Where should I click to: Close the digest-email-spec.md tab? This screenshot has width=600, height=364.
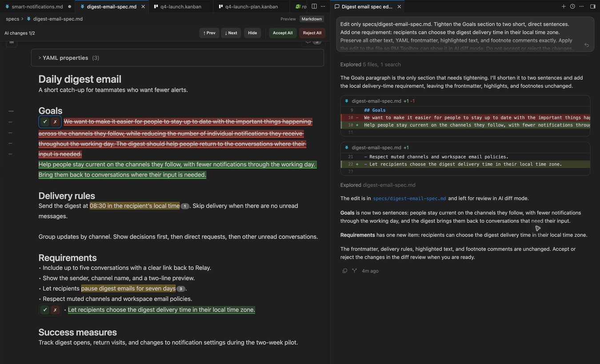click(143, 7)
